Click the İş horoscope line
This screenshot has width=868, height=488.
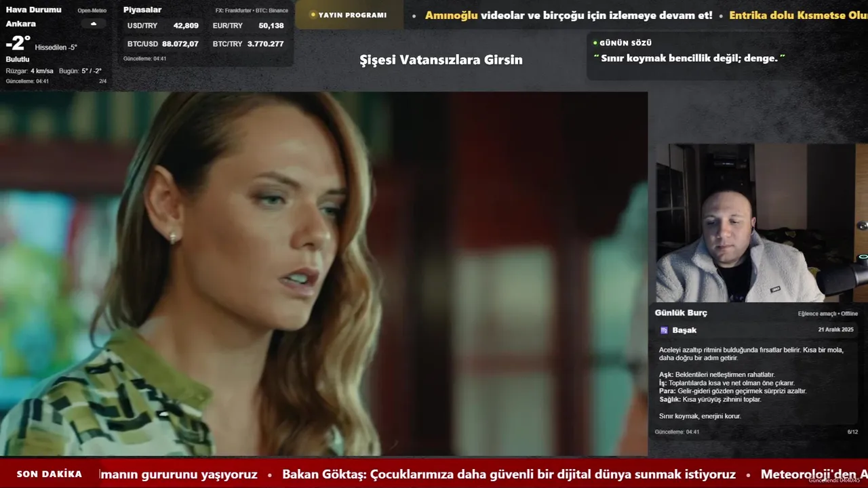click(726, 383)
